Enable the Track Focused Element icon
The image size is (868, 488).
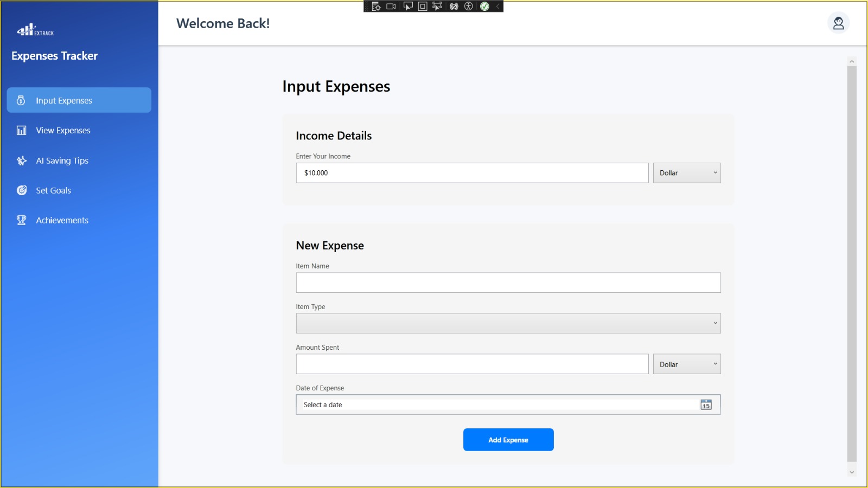pyautogui.click(x=437, y=7)
